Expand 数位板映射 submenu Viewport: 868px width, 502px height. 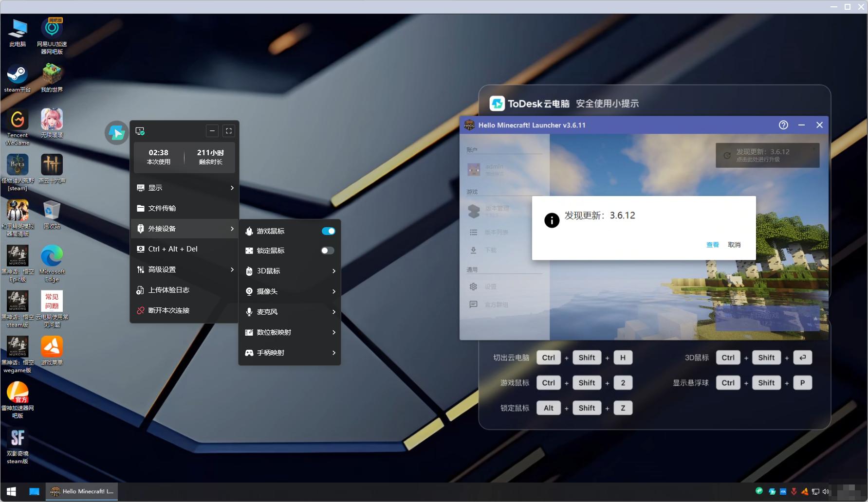click(x=290, y=332)
